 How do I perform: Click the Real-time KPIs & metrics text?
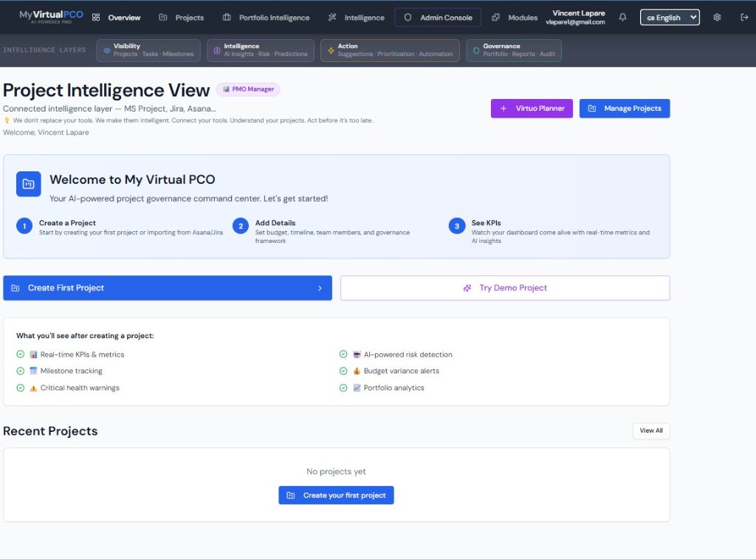(83, 354)
